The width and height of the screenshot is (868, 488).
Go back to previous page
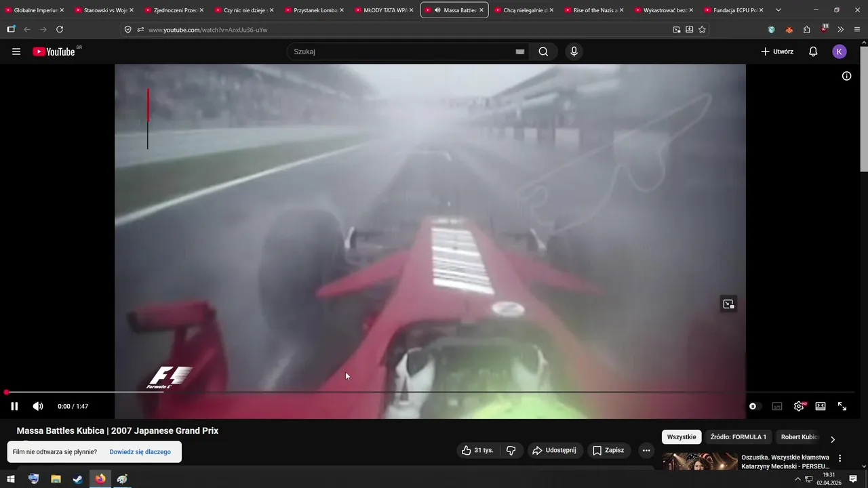[27, 29]
